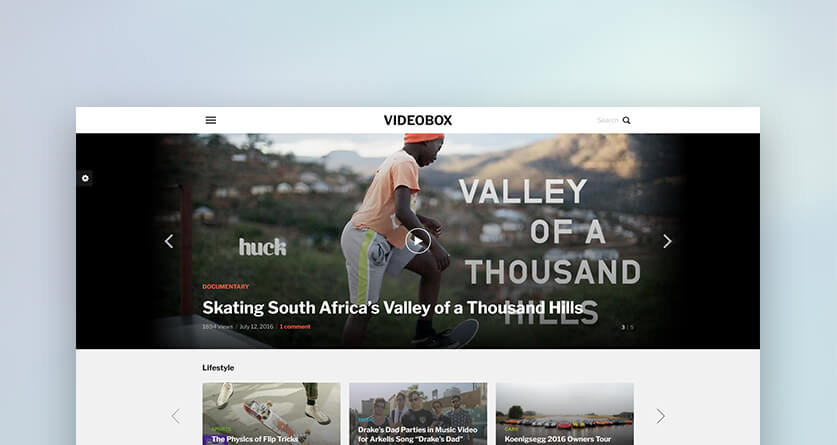Open Skating South Africa's Valley article title

(x=392, y=308)
